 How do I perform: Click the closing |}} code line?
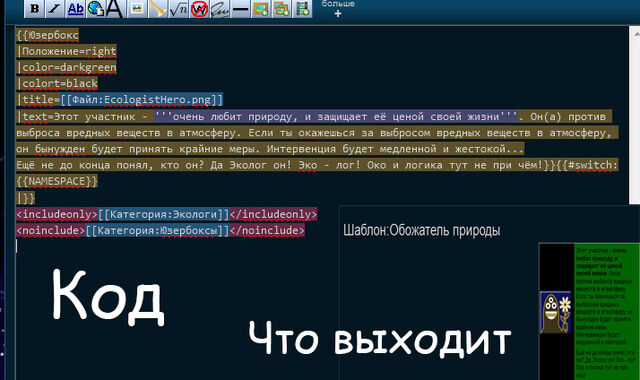point(26,198)
